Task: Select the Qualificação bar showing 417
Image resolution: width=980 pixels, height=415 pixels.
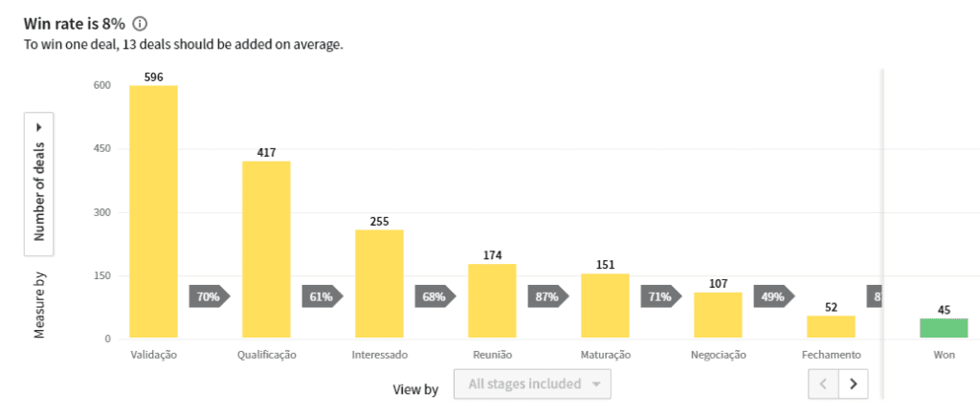Action: pos(266,251)
